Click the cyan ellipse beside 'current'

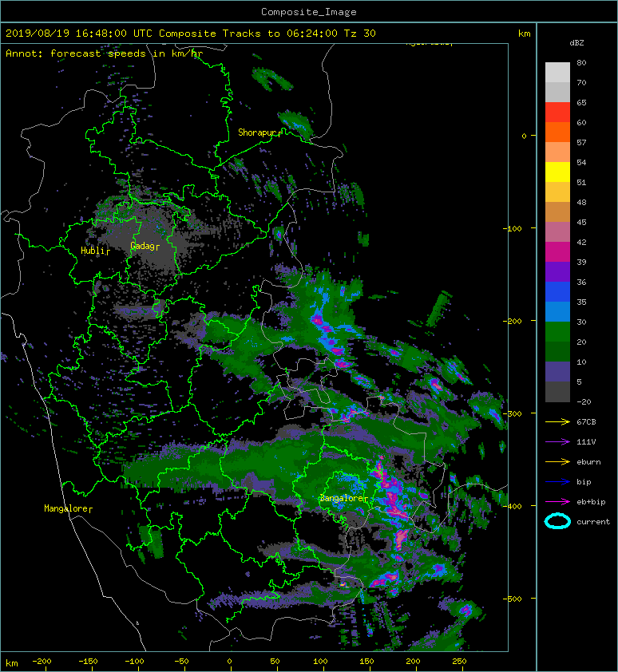coord(557,521)
